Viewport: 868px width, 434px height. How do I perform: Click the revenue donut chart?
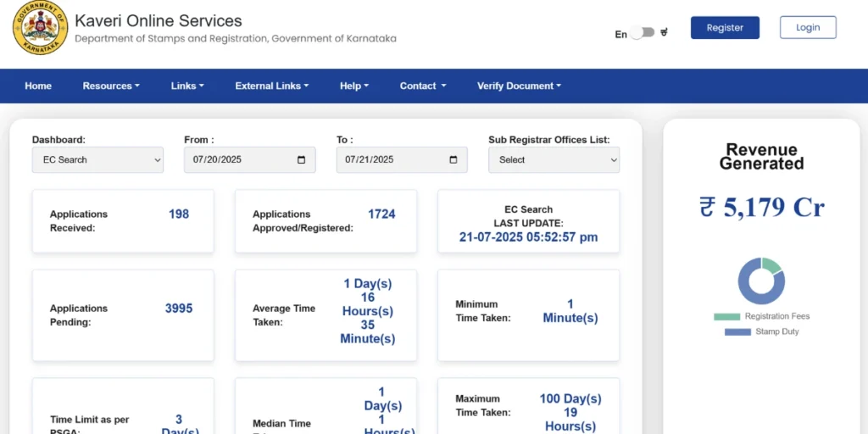pos(761,281)
